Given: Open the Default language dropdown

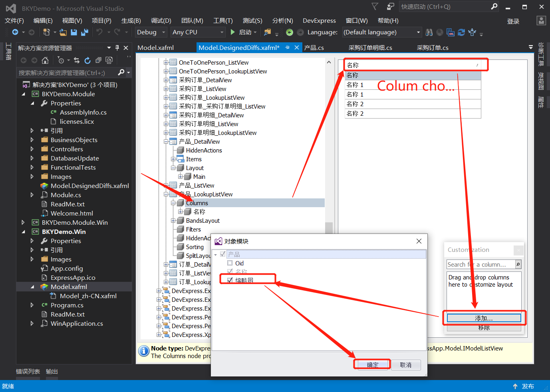Looking at the screenshot, I should [382, 32].
